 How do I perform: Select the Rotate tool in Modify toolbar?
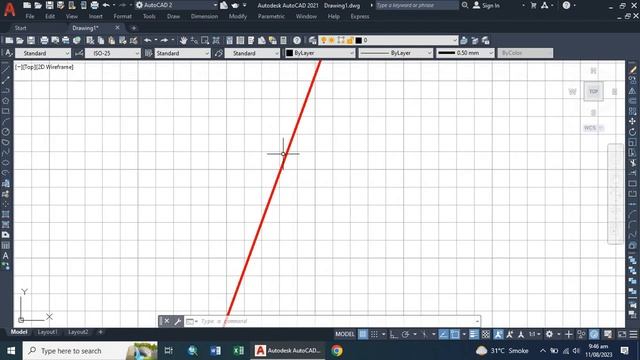(x=632, y=132)
